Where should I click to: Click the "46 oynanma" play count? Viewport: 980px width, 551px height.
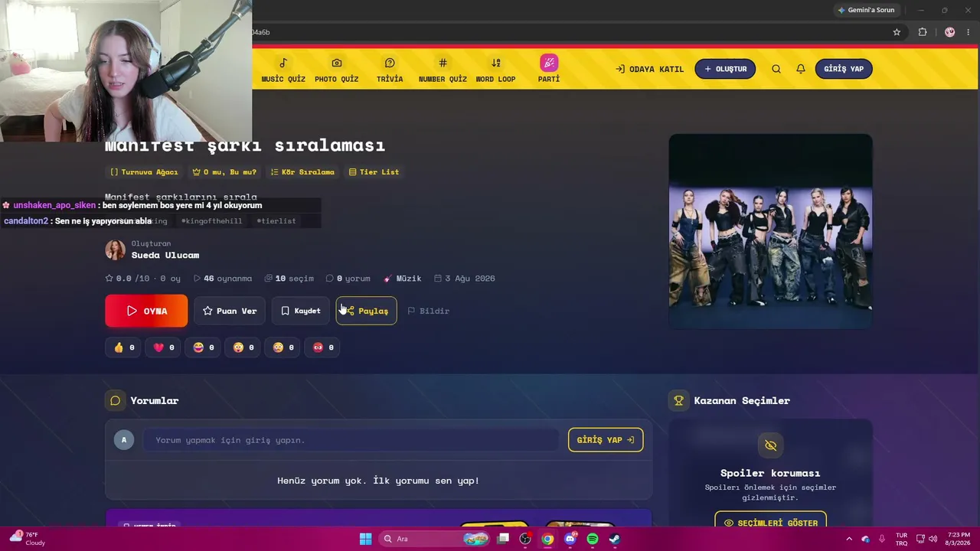[223, 279]
